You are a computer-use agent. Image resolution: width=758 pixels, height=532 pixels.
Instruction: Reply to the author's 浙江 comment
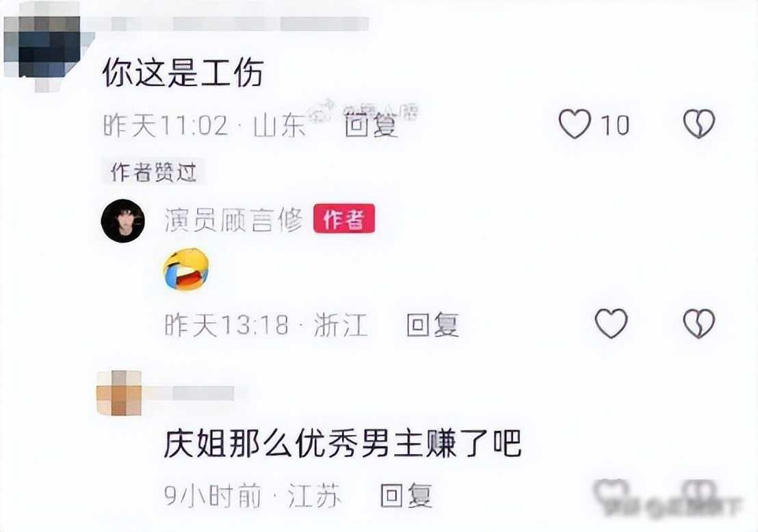point(432,324)
